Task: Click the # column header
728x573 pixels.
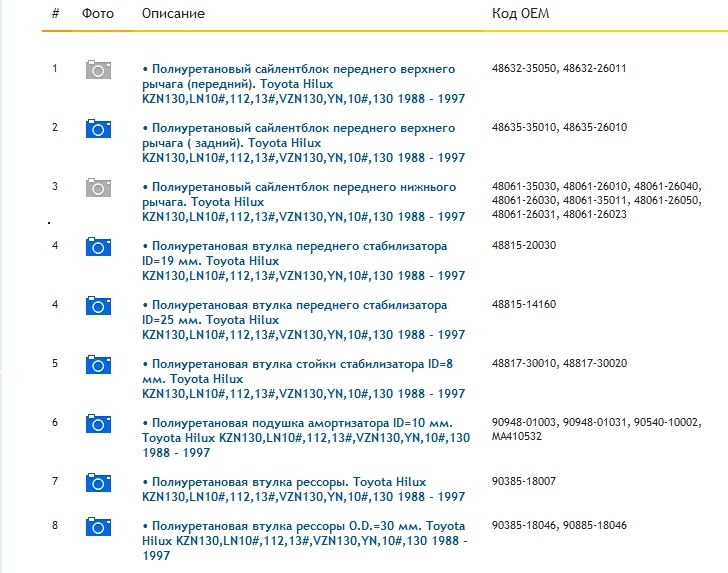Action: tap(55, 13)
